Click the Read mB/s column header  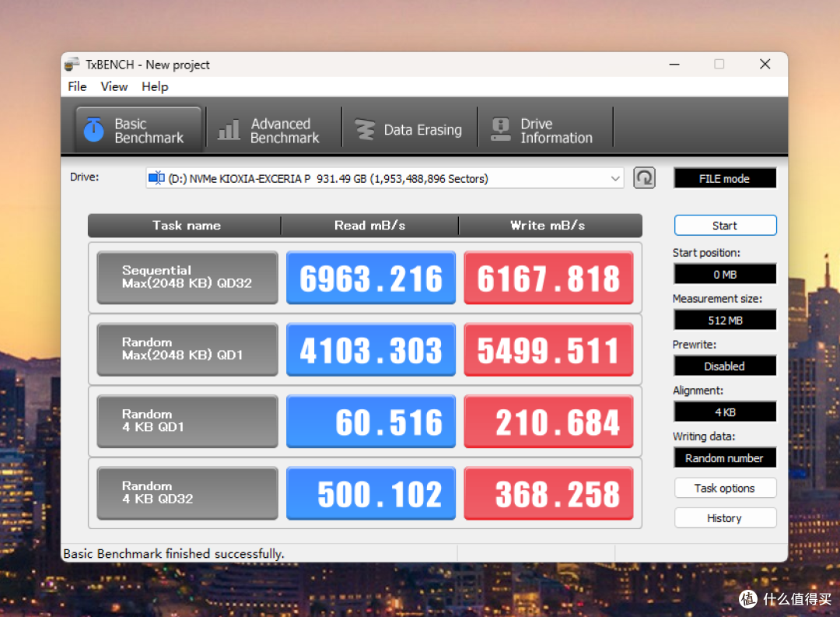coord(369,226)
